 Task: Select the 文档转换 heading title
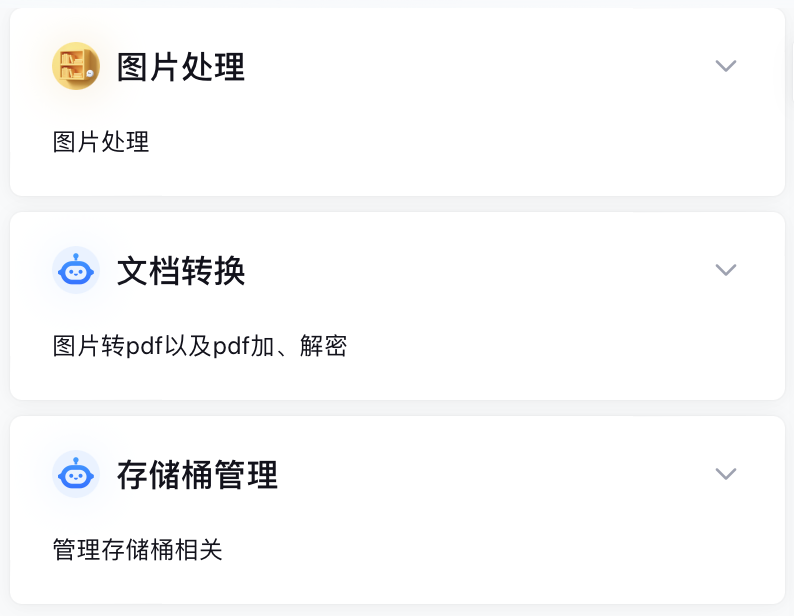coord(181,271)
